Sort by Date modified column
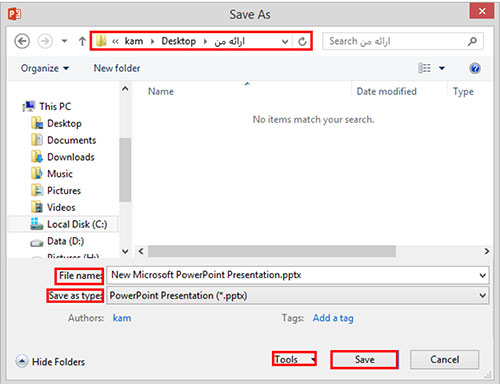The height and width of the screenshot is (384, 500). 387,91
